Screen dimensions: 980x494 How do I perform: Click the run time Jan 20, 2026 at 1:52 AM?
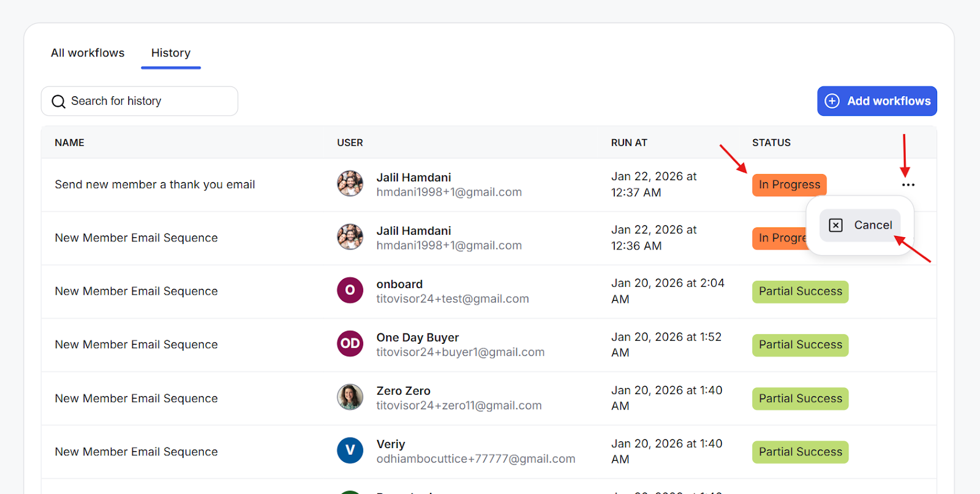(666, 344)
